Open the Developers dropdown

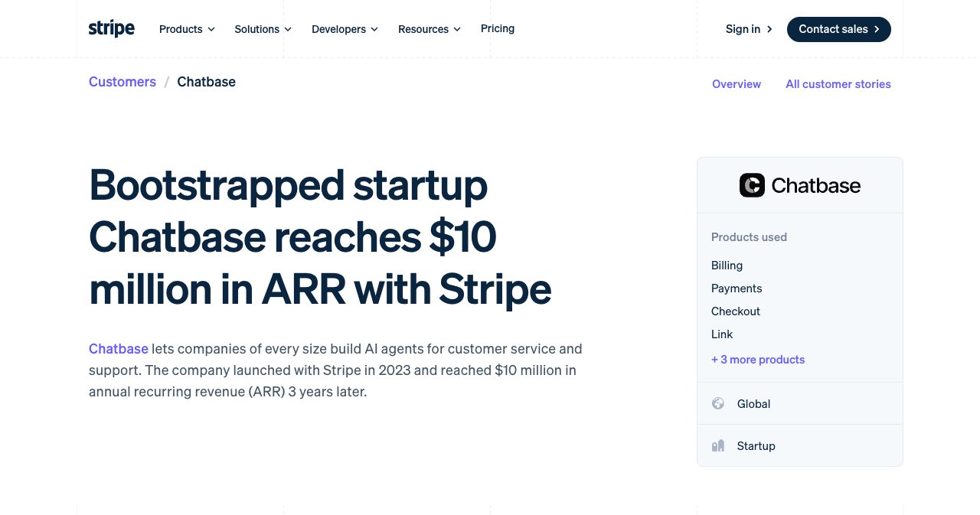345,29
